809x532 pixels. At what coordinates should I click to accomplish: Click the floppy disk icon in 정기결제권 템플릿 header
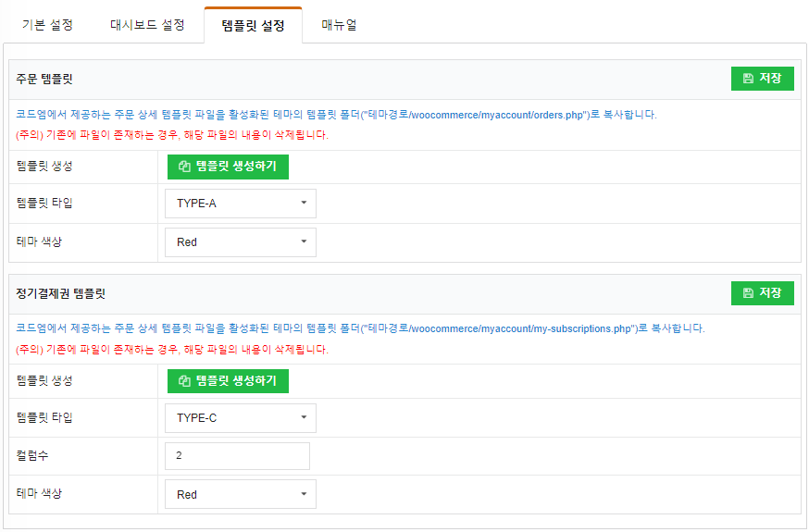[x=748, y=293]
